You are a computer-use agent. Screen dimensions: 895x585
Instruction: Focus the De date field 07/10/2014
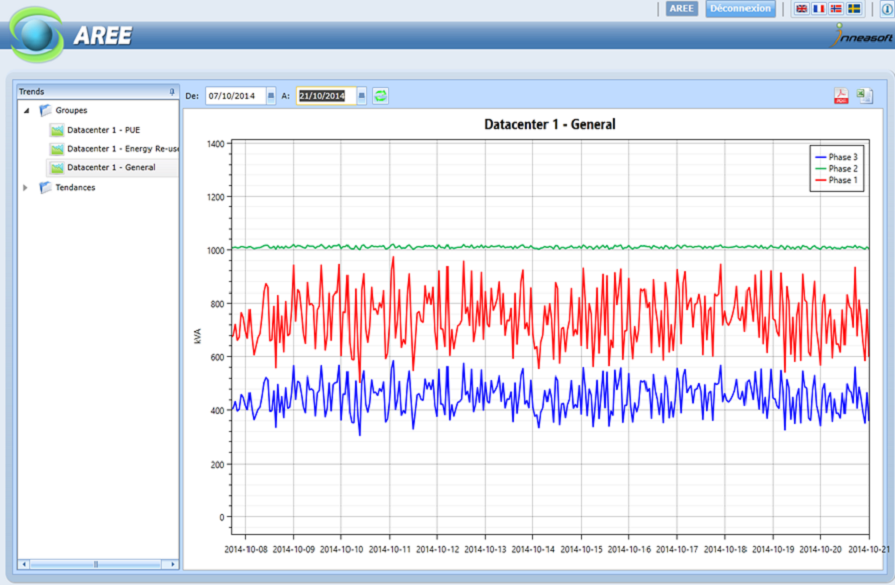pyautogui.click(x=236, y=96)
